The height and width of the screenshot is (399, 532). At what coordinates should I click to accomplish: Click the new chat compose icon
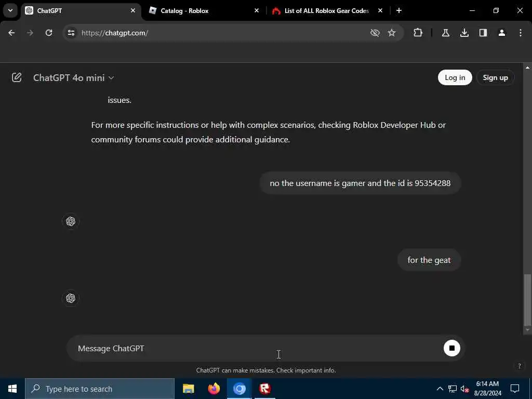coord(17,78)
